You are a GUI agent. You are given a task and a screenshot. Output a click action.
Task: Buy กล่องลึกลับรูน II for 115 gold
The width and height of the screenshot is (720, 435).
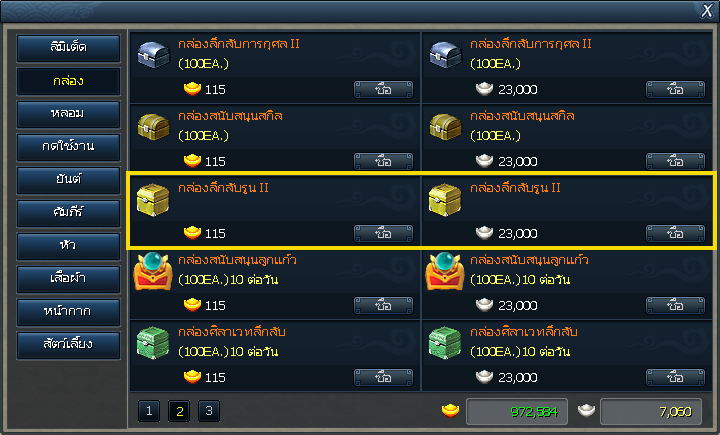[x=383, y=233]
